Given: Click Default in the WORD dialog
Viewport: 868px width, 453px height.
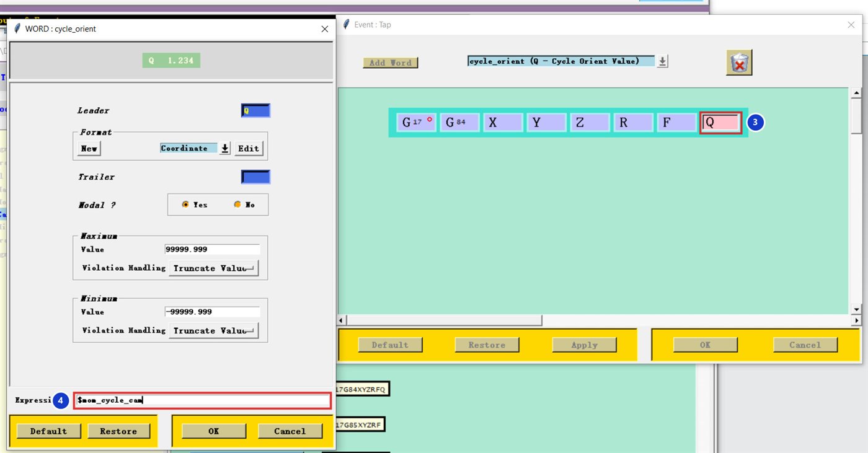Looking at the screenshot, I should (48, 431).
